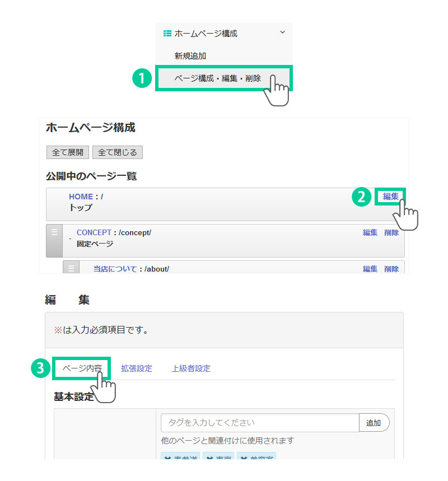The image size is (448, 481).
Task: Remove the second tag via its X icon
Action: pyautogui.click(x=209, y=459)
